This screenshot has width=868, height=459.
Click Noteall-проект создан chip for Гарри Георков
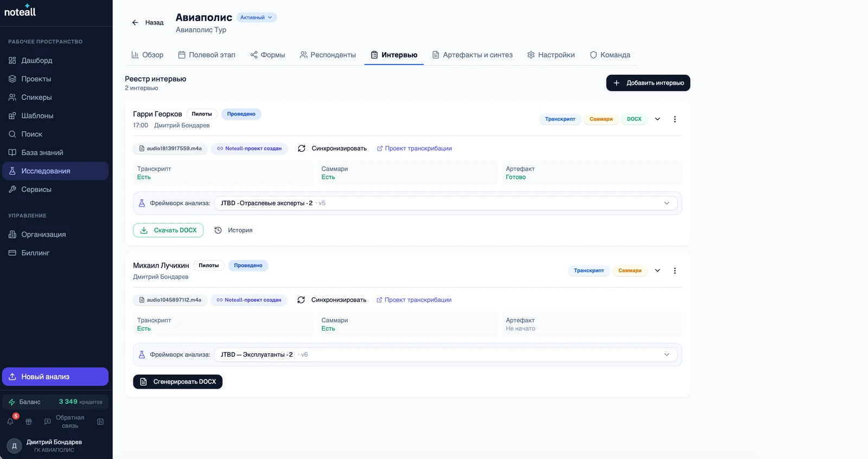(250, 148)
